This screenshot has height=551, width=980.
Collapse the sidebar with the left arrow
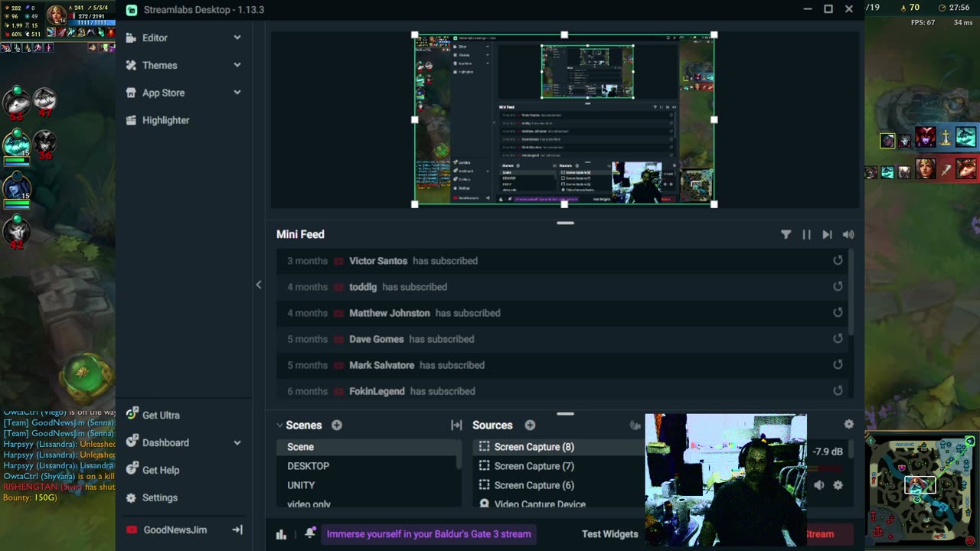click(x=259, y=285)
